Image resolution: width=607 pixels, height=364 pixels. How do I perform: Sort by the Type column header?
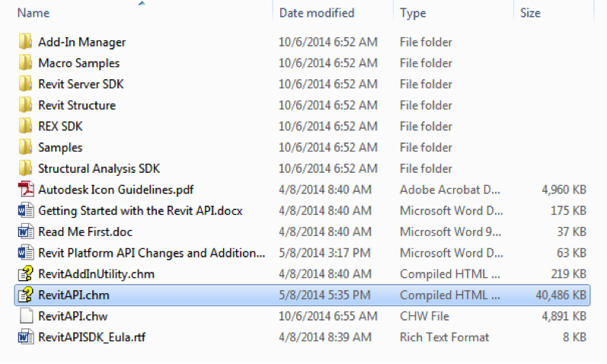[413, 13]
